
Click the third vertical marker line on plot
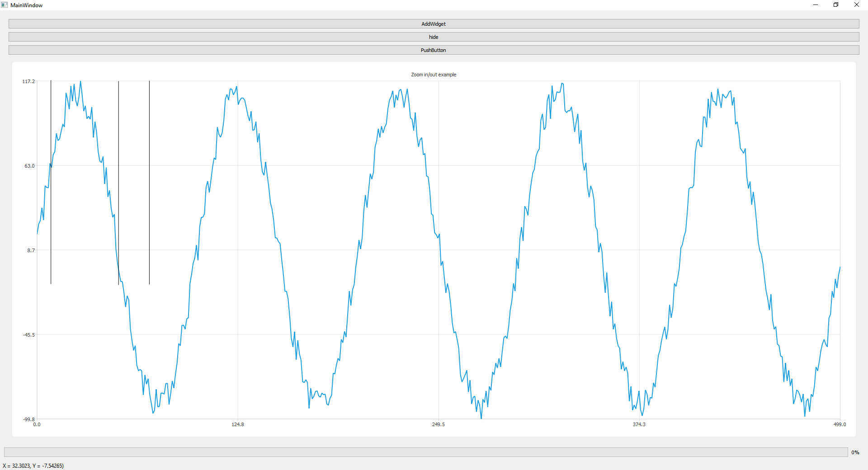coord(149,181)
